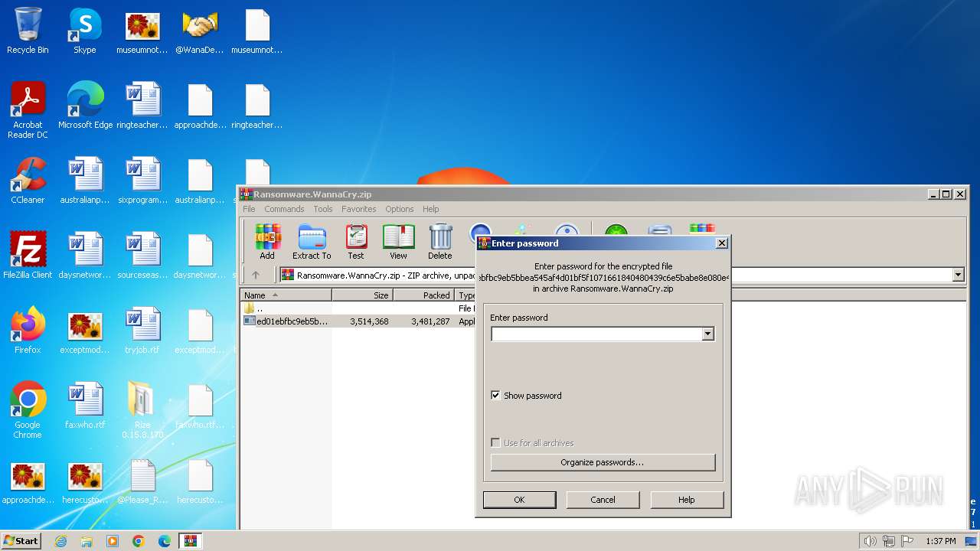
Task: Click the View file toolbar icon
Action: coord(398,242)
